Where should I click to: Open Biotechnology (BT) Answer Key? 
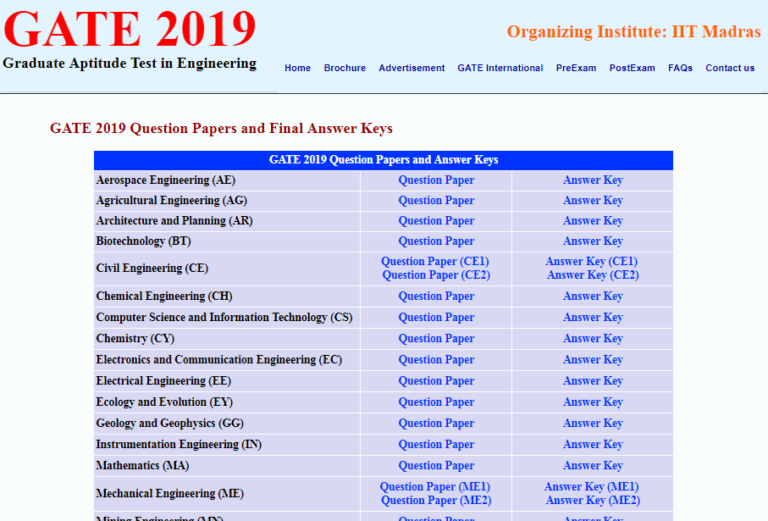pos(593,241)
